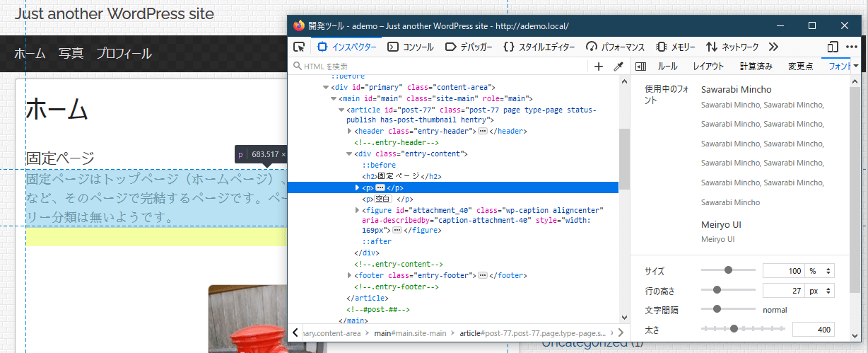Collapse the main#main node
The height and width of the screenshot is (353, 868).
[334, 99]
